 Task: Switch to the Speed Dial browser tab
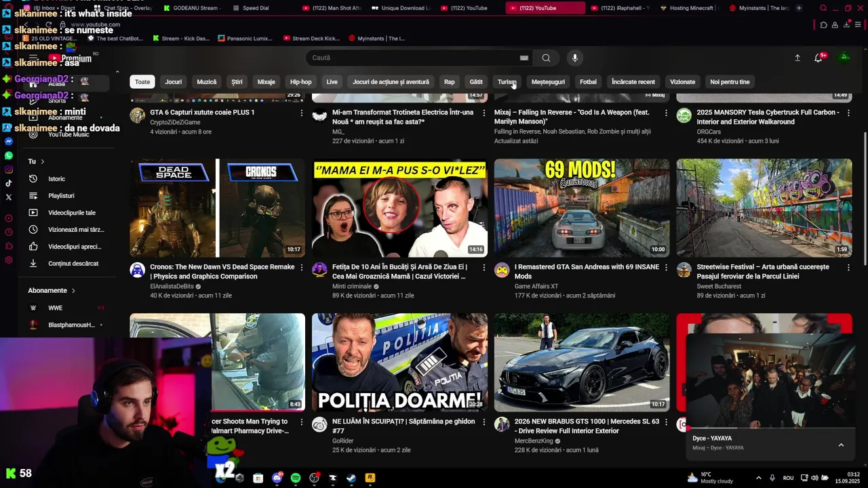[256, 8]
